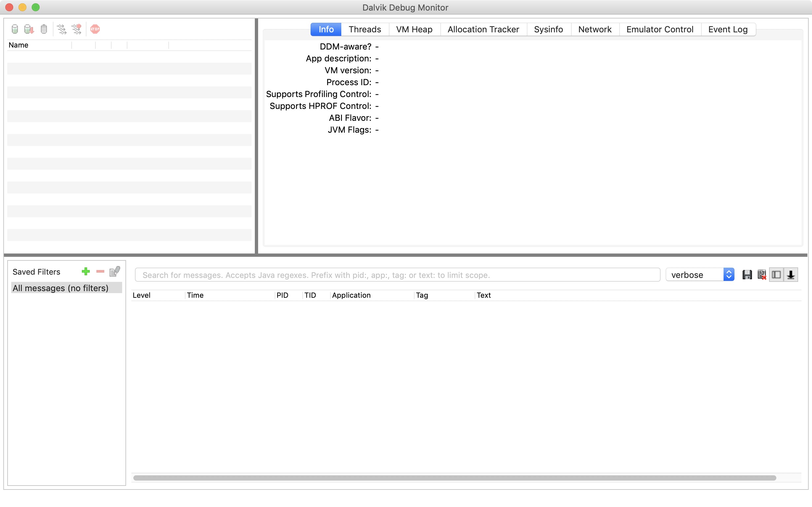The image size is (812, 507).
Task: Click the Dump HPROF file icon
Action: [29, 29]
